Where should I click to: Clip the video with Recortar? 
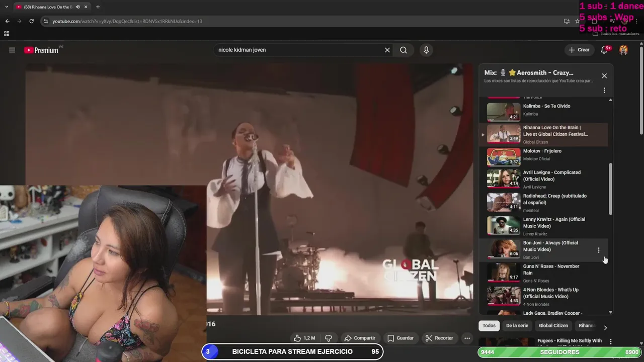tap(439, 338)
